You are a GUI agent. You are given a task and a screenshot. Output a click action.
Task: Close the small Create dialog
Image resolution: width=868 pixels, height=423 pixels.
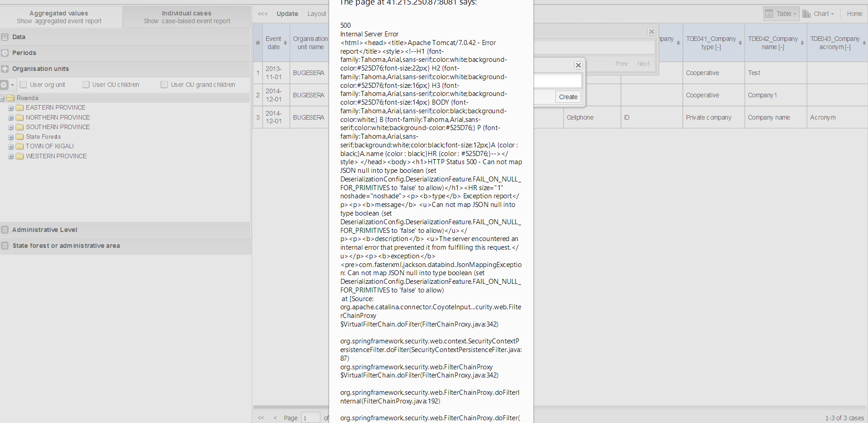point(578,65)
